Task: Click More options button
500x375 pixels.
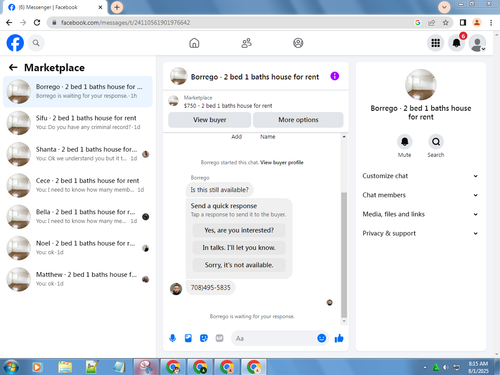Action: (x=298, y=120)
